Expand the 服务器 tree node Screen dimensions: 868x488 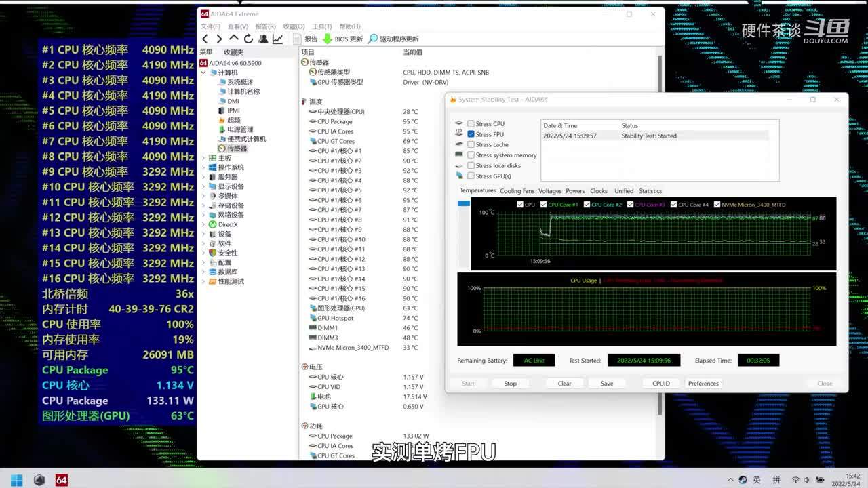(x=203, y=177)
